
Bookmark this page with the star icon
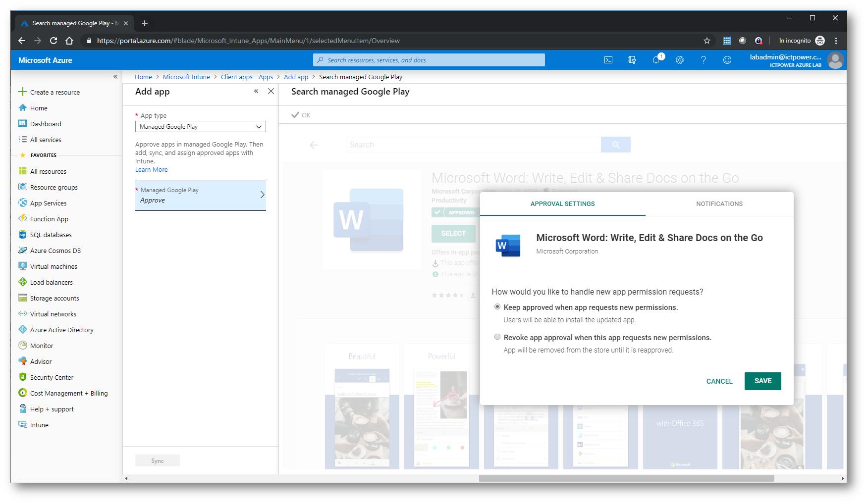pyautogui.click(x=707, y=41)
